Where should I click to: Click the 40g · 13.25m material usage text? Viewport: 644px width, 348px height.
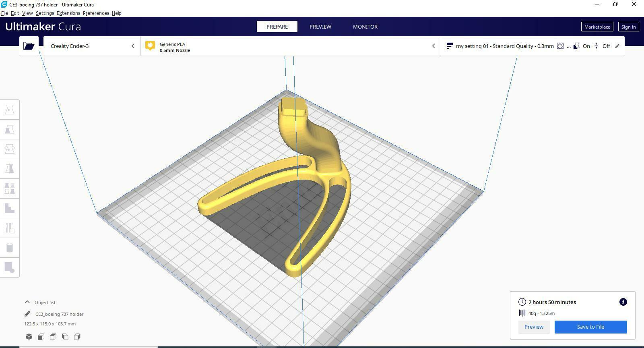click(541, 313)
